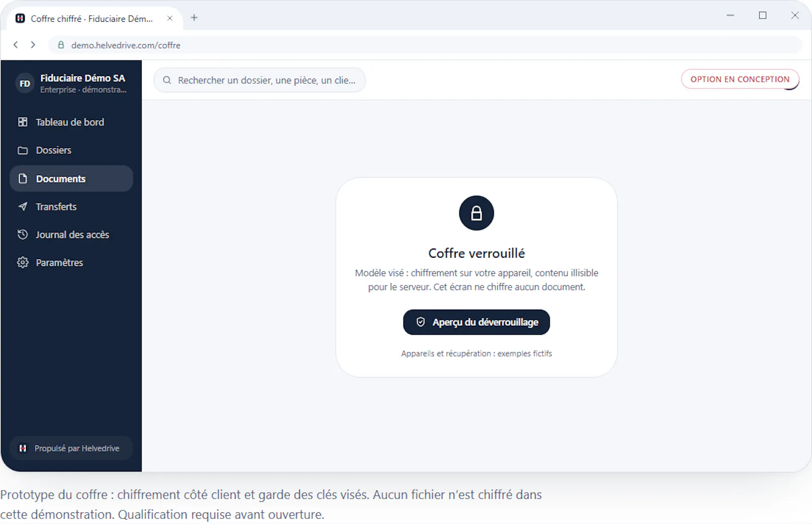Click the browser tab favicon

(20, 18)
